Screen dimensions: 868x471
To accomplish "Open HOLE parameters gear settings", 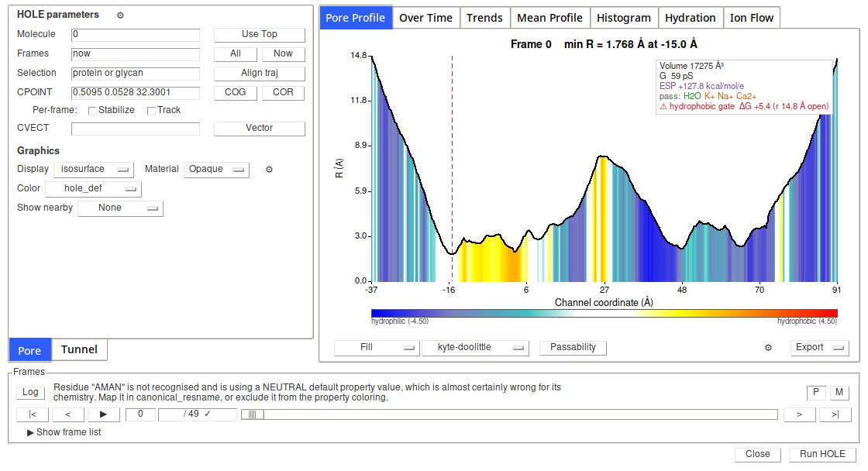I will [x=120, y=15].
